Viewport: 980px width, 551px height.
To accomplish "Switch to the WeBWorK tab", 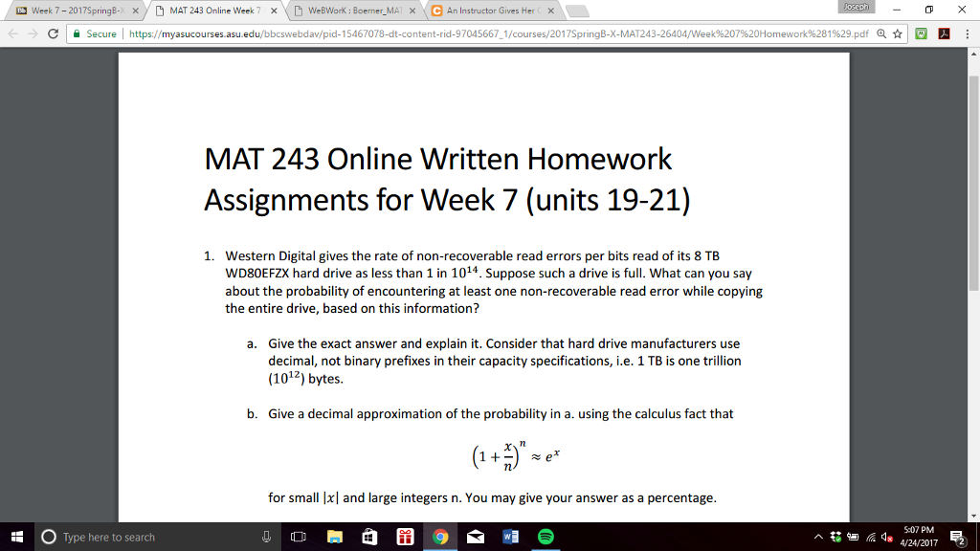I will pos(354,11).
